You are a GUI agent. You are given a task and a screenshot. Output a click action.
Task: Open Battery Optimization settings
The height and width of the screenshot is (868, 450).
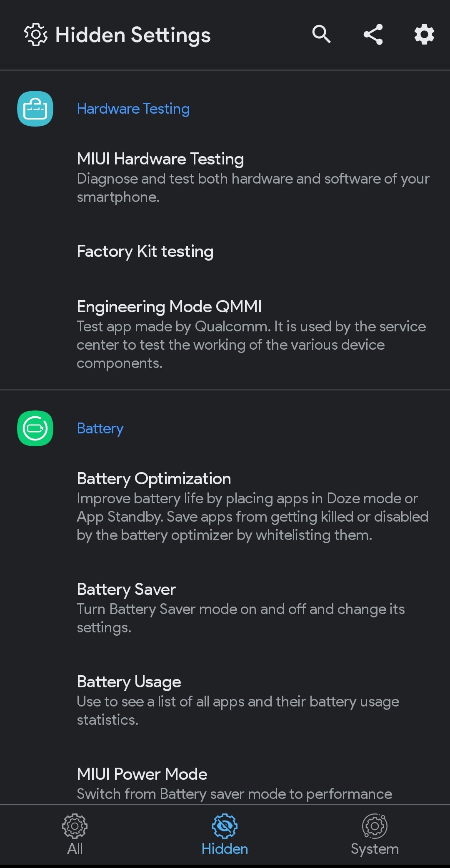(154, 479)
